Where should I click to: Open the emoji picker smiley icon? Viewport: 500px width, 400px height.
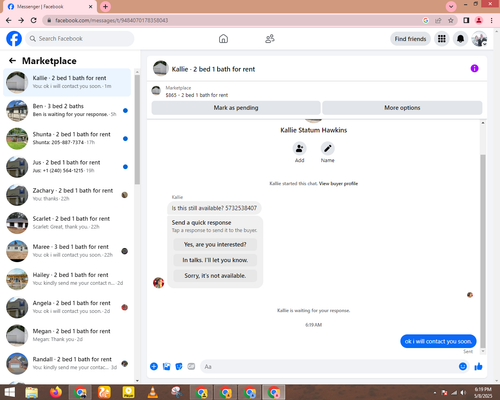(x=463, y=366)
